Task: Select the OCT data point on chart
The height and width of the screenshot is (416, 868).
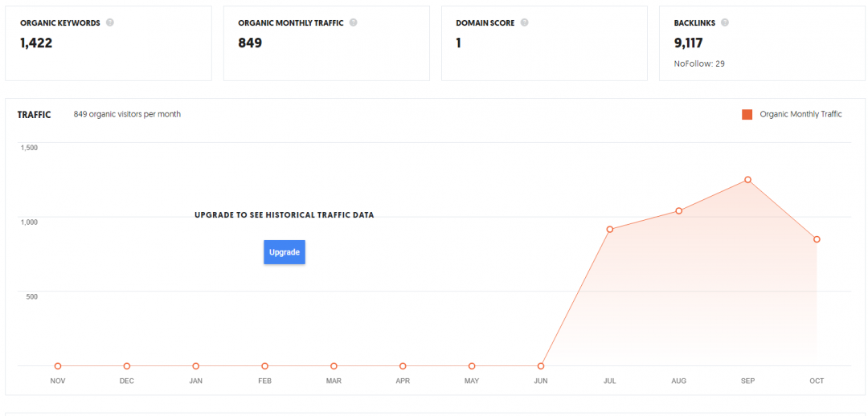Action: point(817,239)
